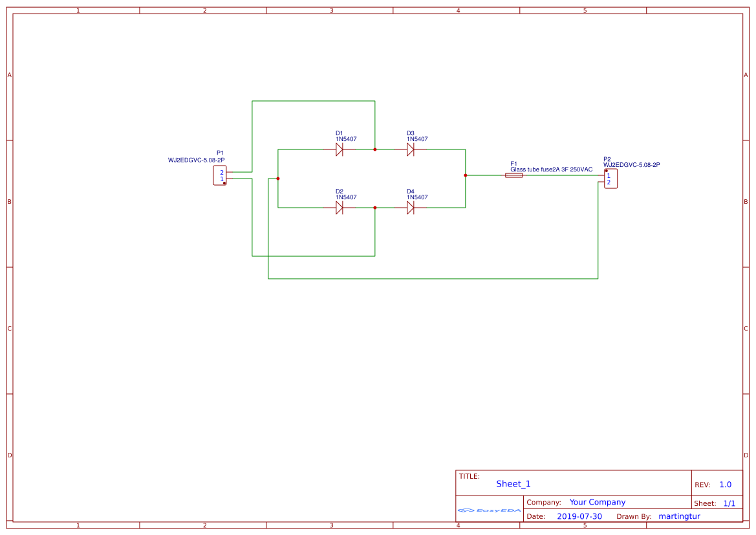Select the P2 connector symbol
Screen dimensions: 756x535
click(x=610, y=178)
